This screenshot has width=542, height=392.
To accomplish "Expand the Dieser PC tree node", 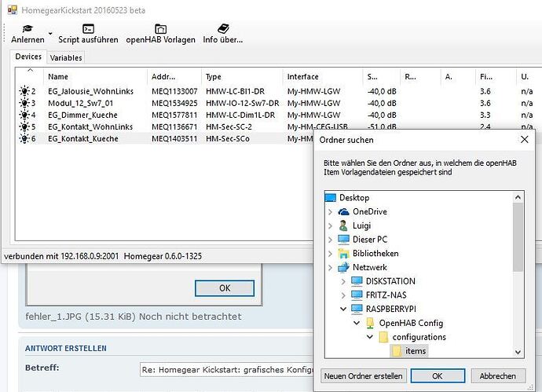I will (330, 240).
